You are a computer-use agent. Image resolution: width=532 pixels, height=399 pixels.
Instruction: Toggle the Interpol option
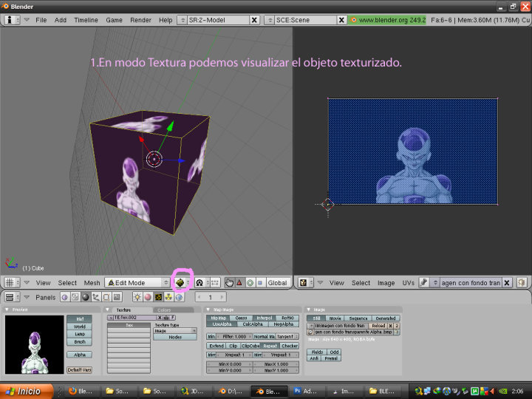265,318
